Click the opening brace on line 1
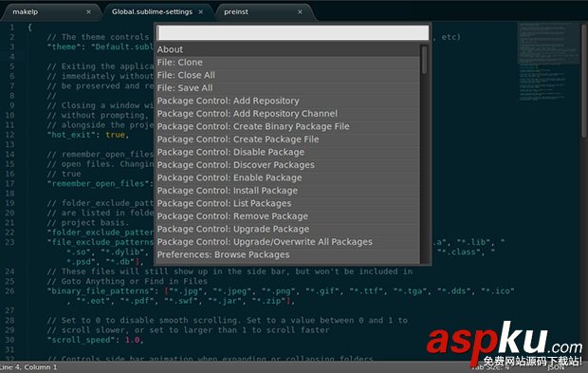Screen dimensions: 588x373 click(x=29, y=27)
